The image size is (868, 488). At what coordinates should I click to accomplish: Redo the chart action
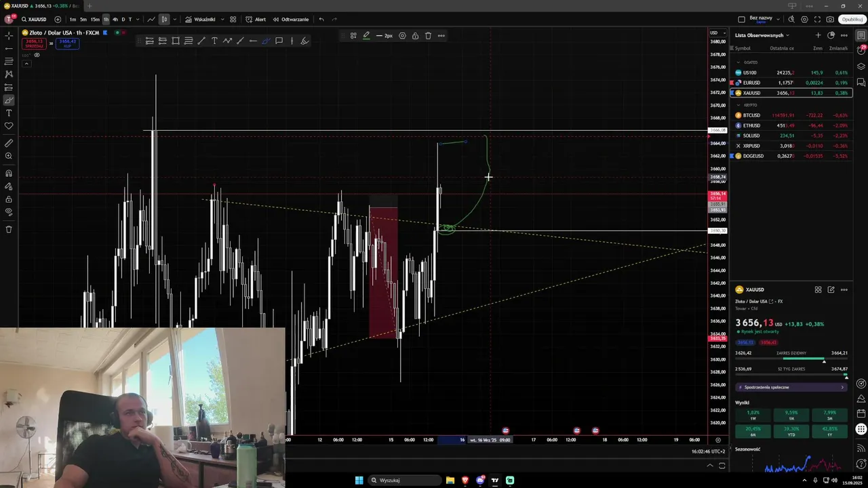click(x=334, y=19)
